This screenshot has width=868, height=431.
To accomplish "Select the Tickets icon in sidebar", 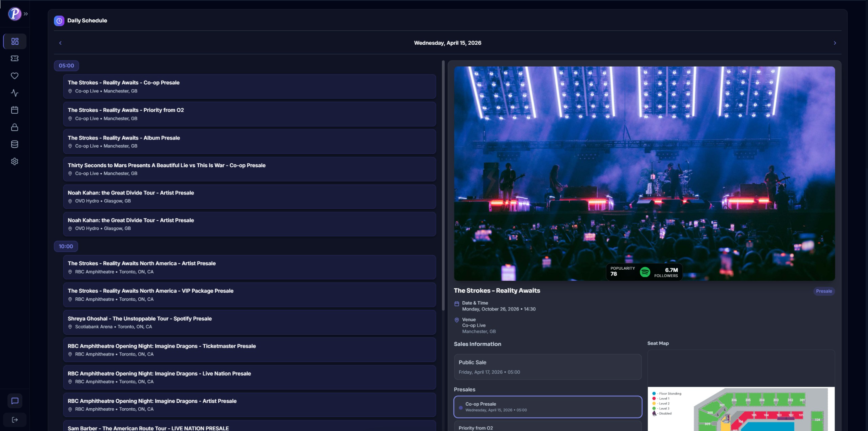I will (x=14, y=58).
